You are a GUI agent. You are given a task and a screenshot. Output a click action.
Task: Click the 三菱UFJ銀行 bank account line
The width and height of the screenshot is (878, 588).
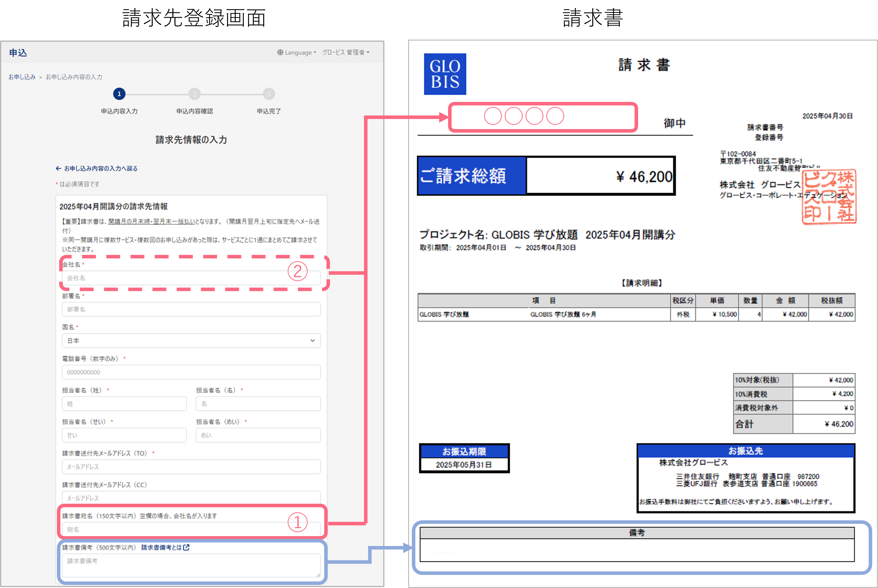coord(747,484)
